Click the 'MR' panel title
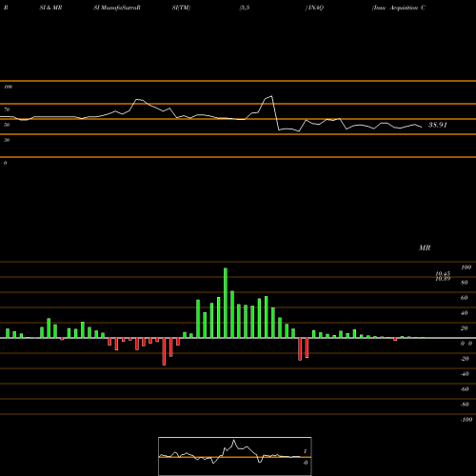The width and height of the screenshot is (476, 476). [x=425, y=248]
